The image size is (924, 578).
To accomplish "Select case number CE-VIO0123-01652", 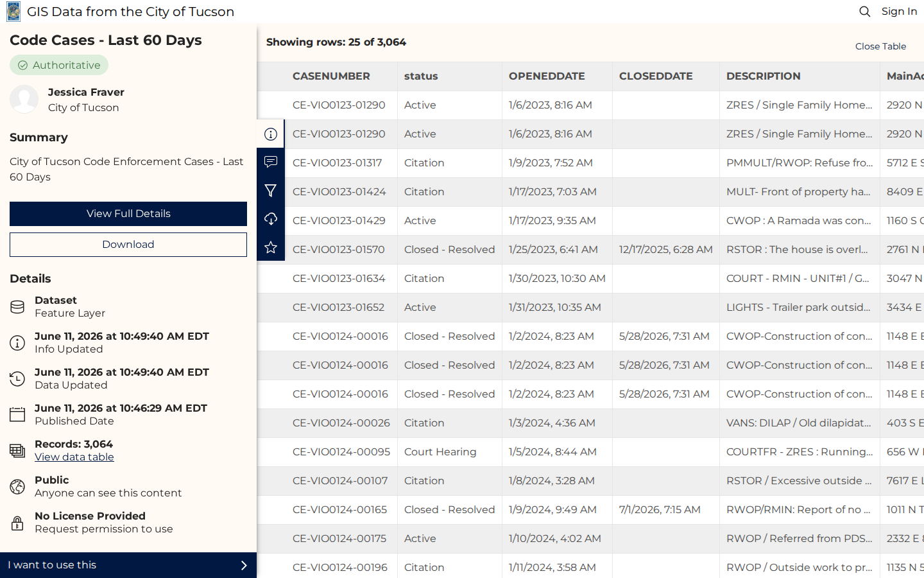I will coord(339,308).
